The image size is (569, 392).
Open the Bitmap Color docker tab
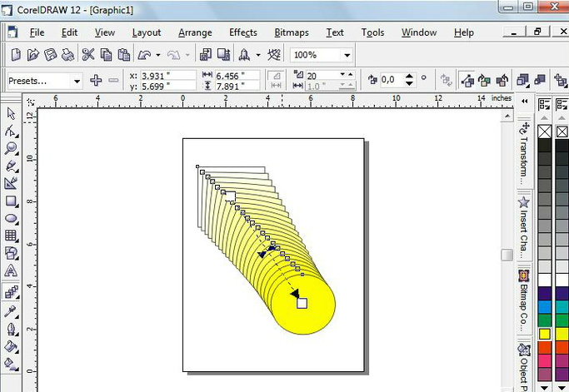(x=524, y=300)
